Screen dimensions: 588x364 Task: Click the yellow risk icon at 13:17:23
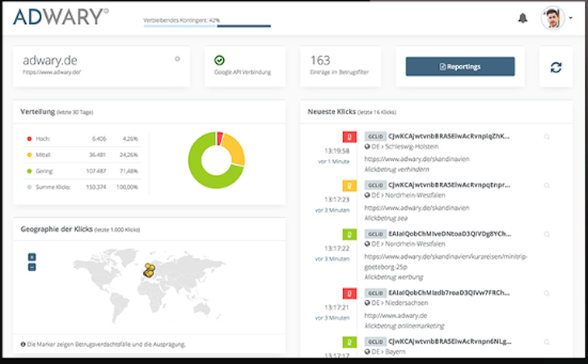point(349,185)
